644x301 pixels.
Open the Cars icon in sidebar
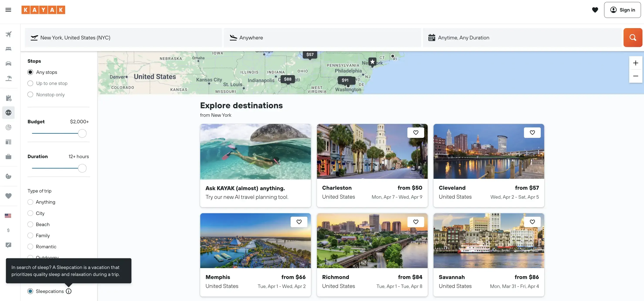8,64
